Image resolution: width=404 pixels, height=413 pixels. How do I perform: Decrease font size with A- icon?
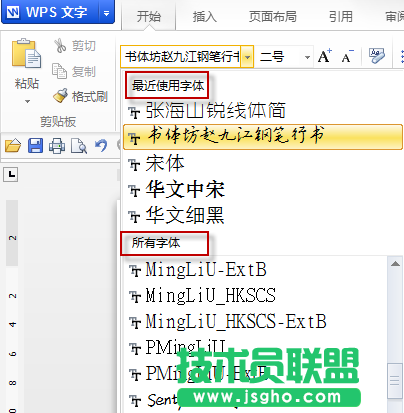(x=347, y=56)
